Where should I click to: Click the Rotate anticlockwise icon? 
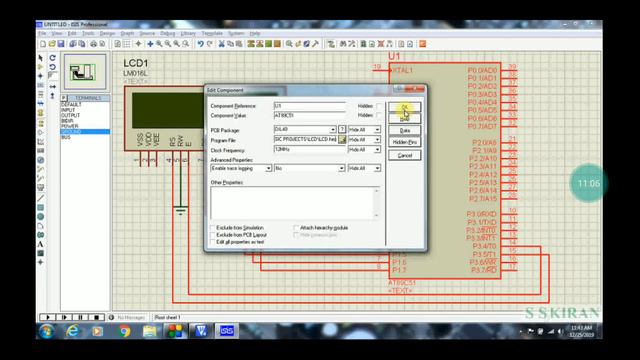pos(52,67)
